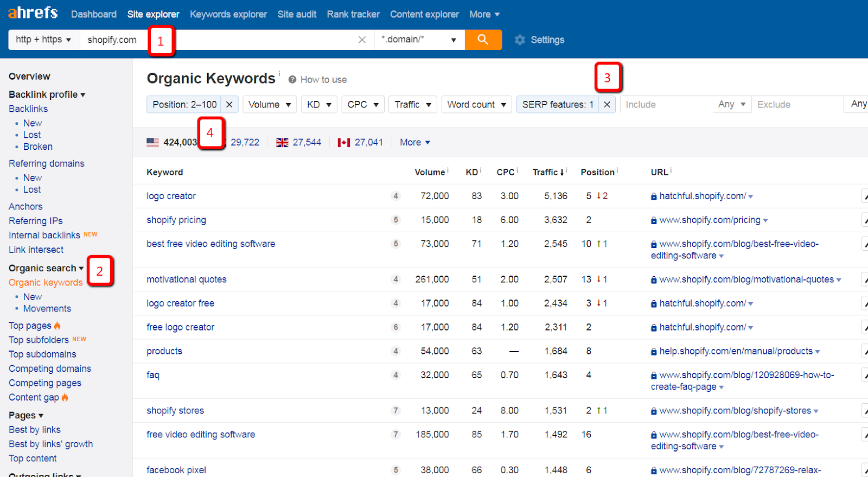This screenshot has height=477, width=868.
Task: Expand the Word count filter dropdown
Action: pos(476,105)
